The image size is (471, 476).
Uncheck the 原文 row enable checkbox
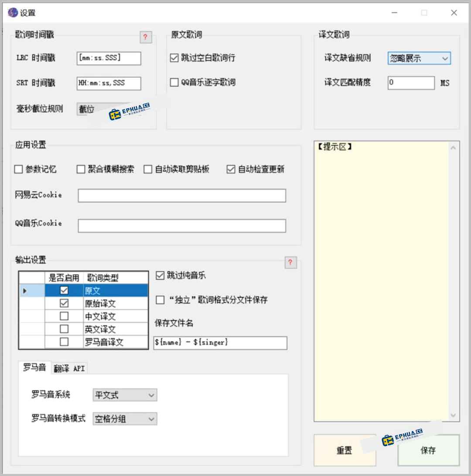tap(64, 291)
